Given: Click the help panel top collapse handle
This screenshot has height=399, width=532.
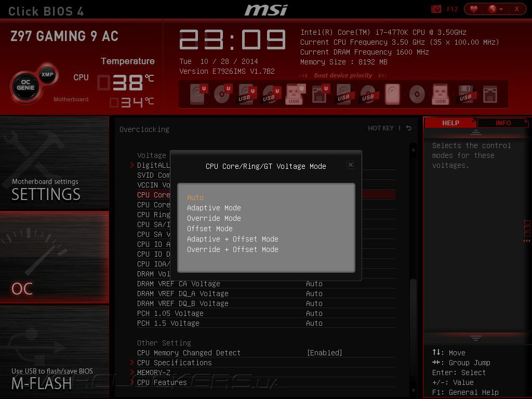Looking at the screenshot, I should point(476,132).
